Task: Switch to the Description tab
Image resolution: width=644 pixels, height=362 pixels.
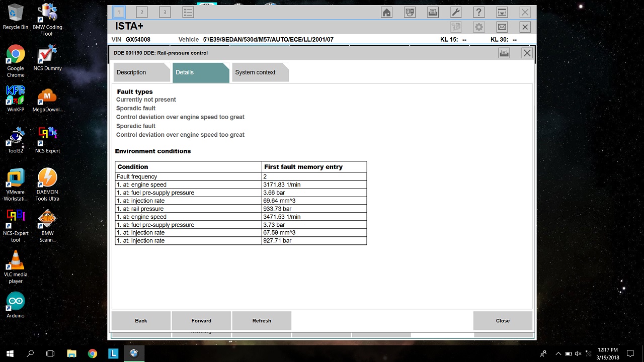Action: click(x=131, y=72)
